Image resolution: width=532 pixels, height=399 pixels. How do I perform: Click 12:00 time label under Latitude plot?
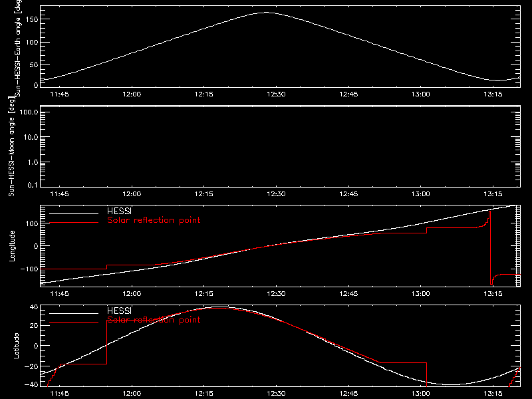(x=132, y=394)
